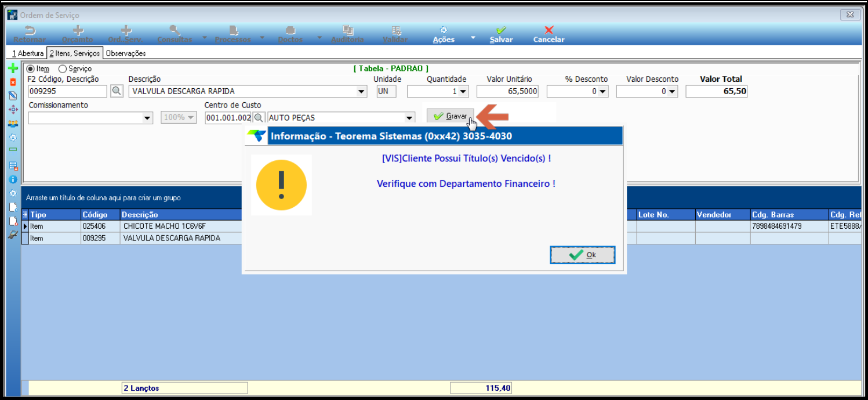Click the Ord. Serv. toolbar button

126,35
